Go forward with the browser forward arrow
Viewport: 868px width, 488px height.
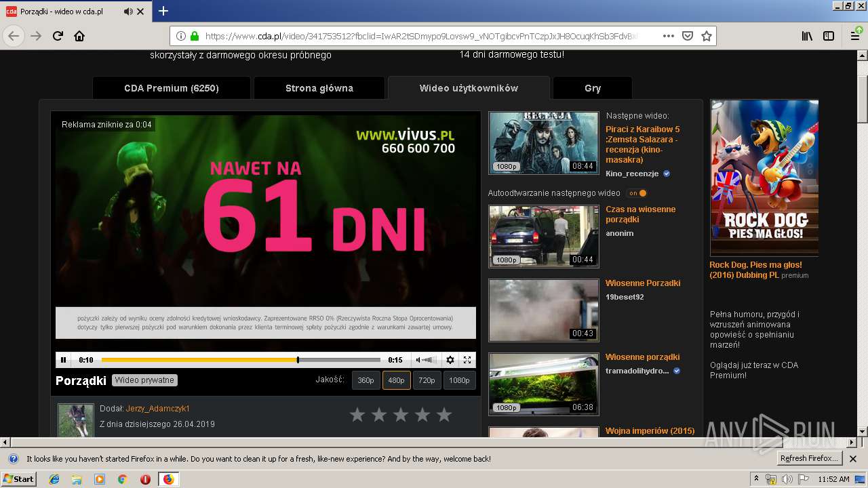[x=36, y=36]
